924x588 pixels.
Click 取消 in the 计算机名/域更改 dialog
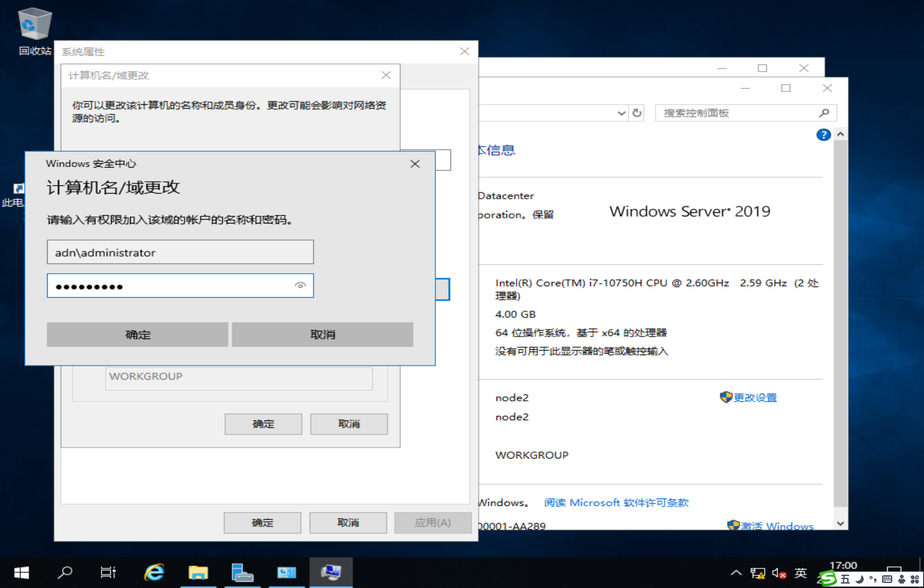[x=349, y=424]
